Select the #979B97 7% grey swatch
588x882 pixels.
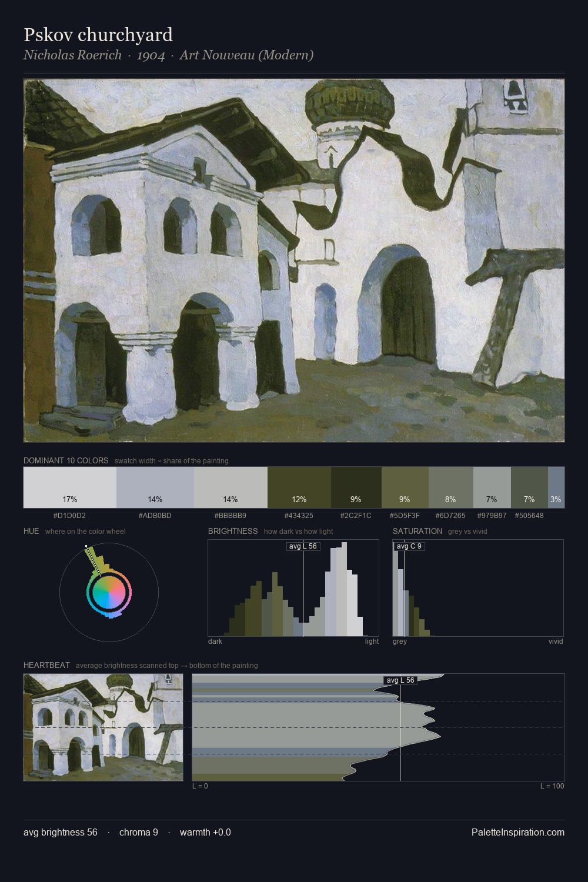[x=492, y=487]
